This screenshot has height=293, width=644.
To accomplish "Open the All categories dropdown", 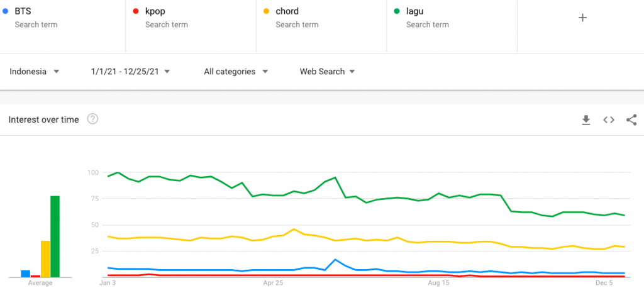I will point(236,72).
